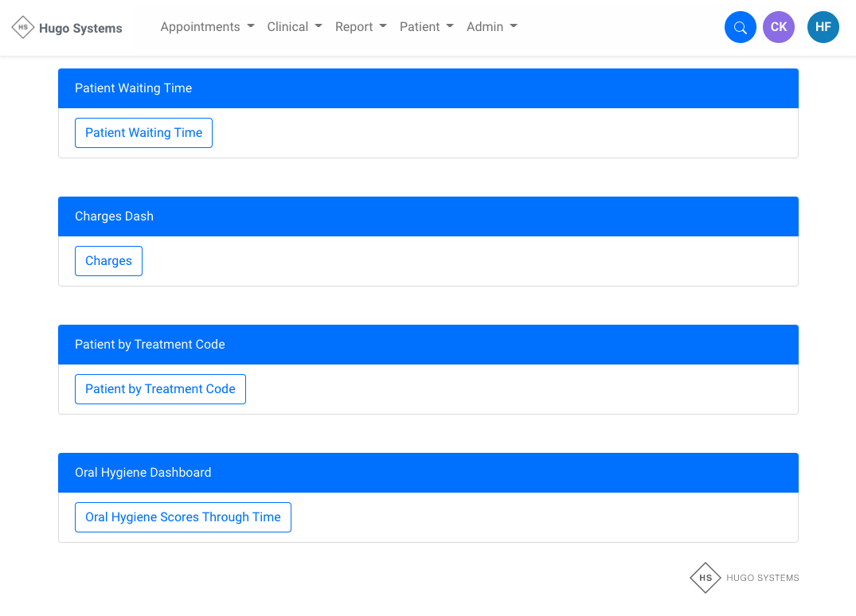Screen dimensions: 856x616
Task: Click the HS diamond logo in the navbar
Action: tap(23, 28)
